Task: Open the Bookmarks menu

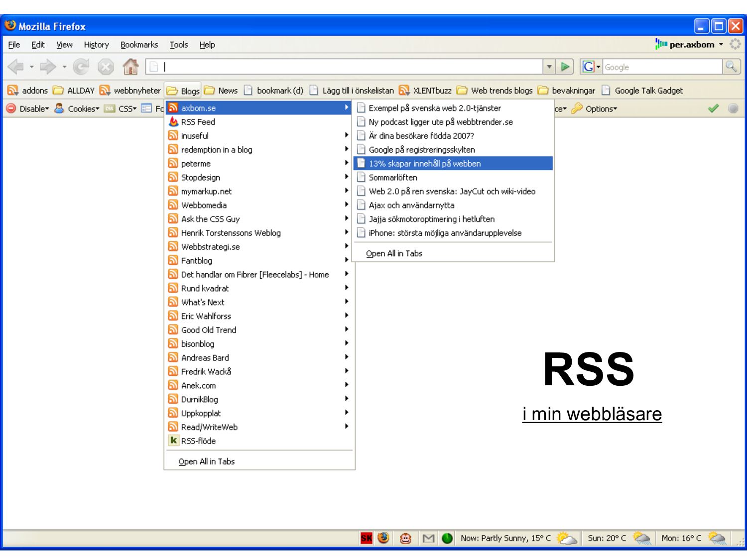Action: point(139,45)
